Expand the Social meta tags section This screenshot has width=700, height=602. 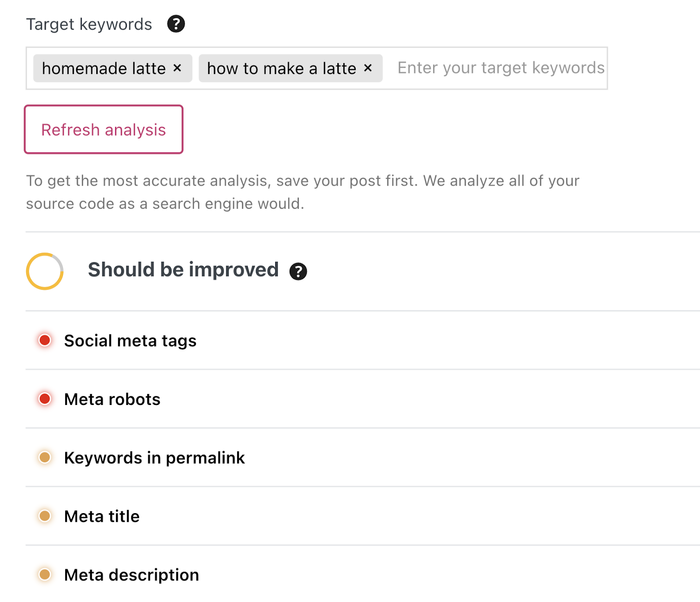[x=130, y=340]
